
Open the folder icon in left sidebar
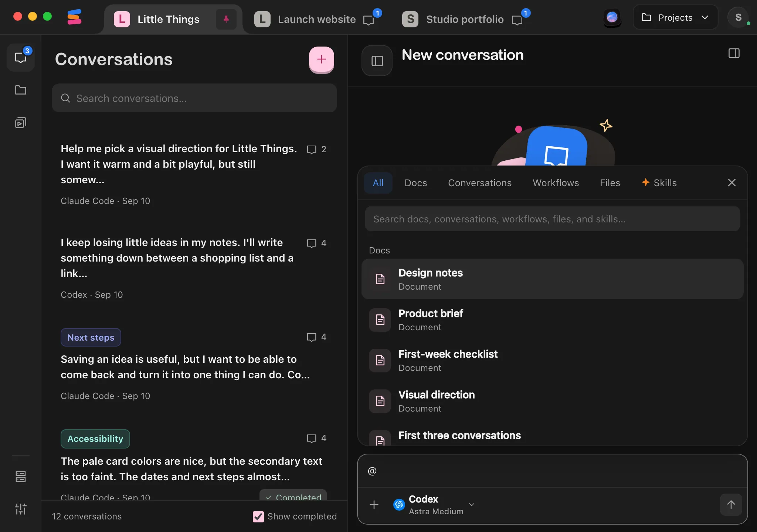21,90
